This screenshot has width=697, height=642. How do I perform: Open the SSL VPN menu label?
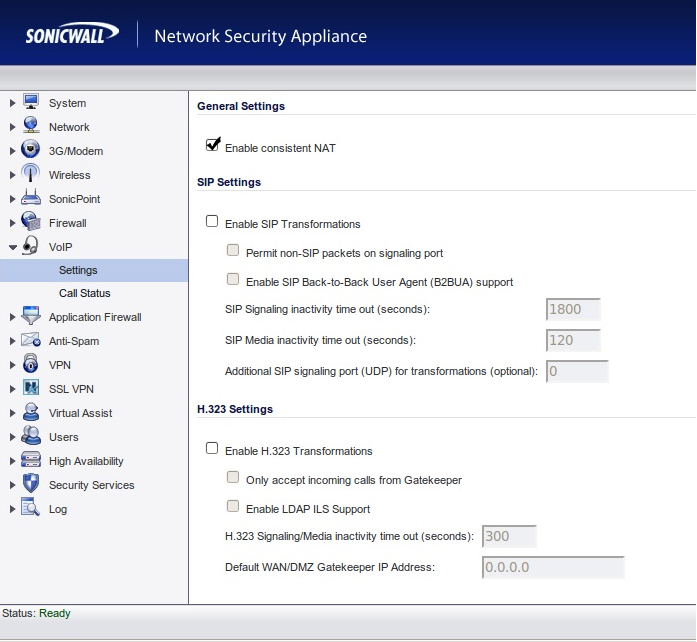click(x=71, y=389)
